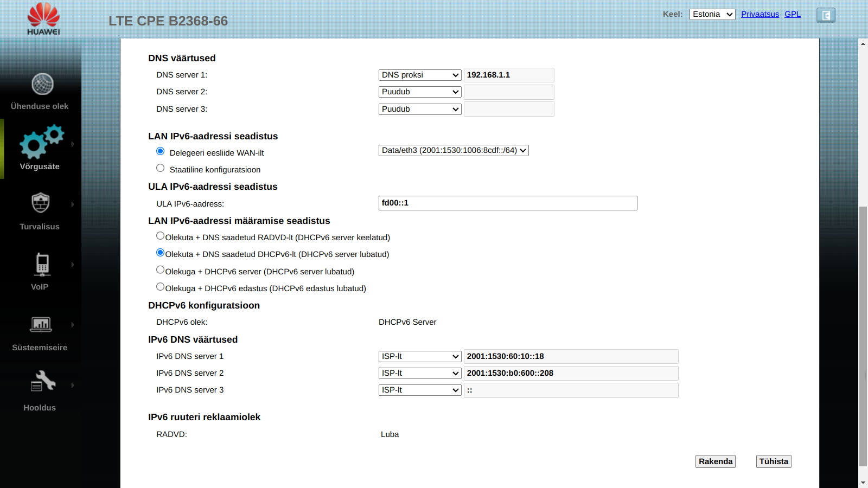Screen dimensions: 868x488
Task: Open the Privaatsus link
Action: pos(760,14)
